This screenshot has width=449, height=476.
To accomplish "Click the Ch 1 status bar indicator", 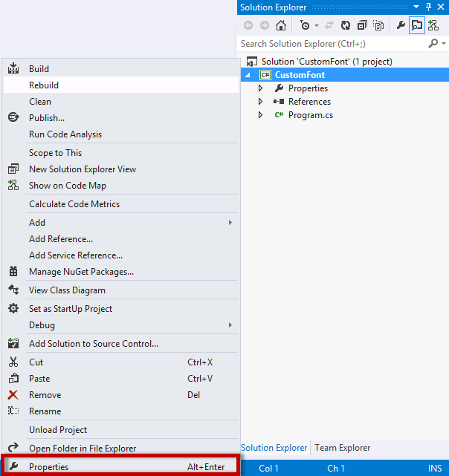I will click(x=335, y=469).
